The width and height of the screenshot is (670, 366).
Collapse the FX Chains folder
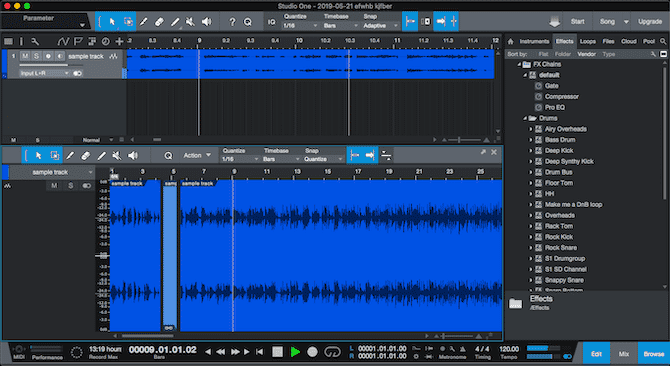(x=519, y=64)
